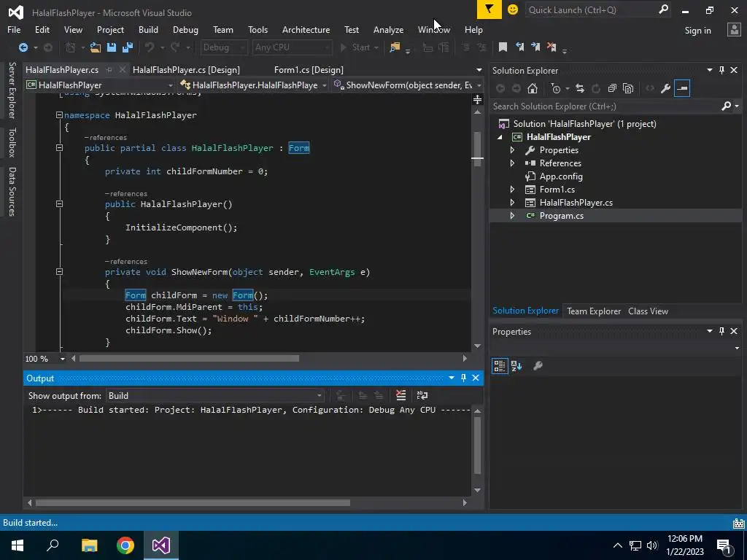Expand Form1.cs node in Solution Explorer

click(512, 190)
